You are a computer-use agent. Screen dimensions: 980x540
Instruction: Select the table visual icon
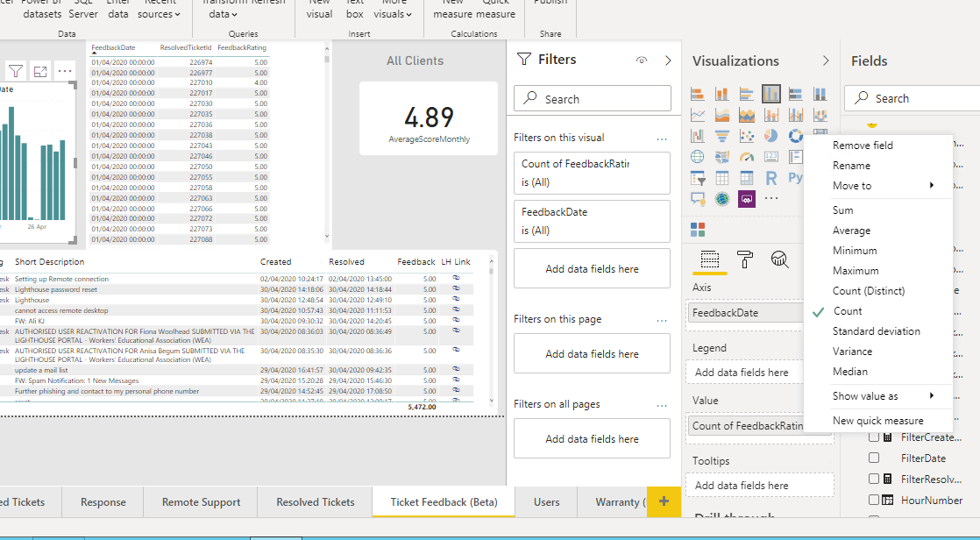(722, 178)
